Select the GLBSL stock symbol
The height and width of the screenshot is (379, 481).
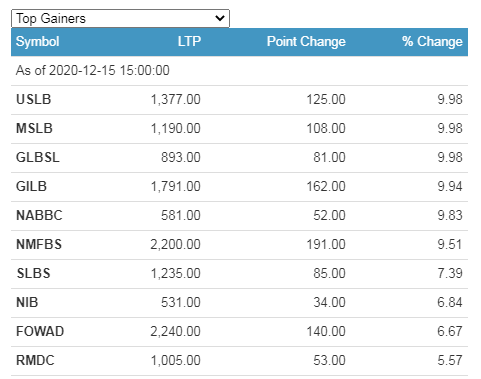tap(38, 157)
